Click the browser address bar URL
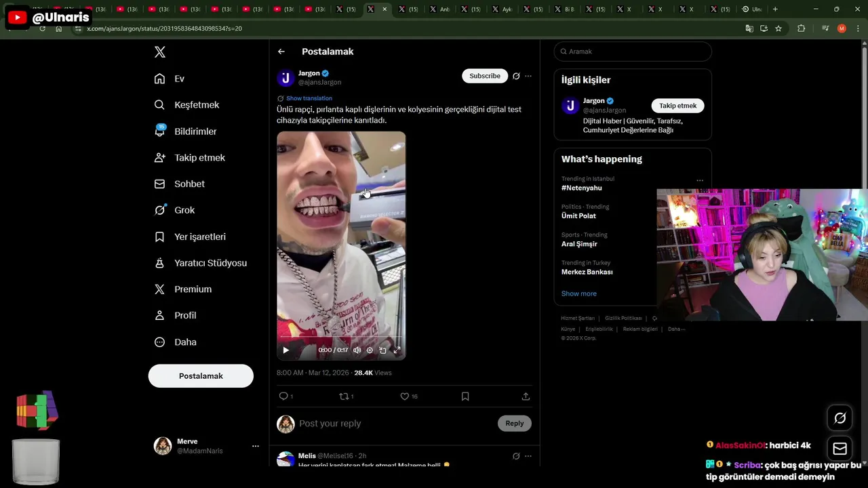The image size is (868, 488). 165,28
